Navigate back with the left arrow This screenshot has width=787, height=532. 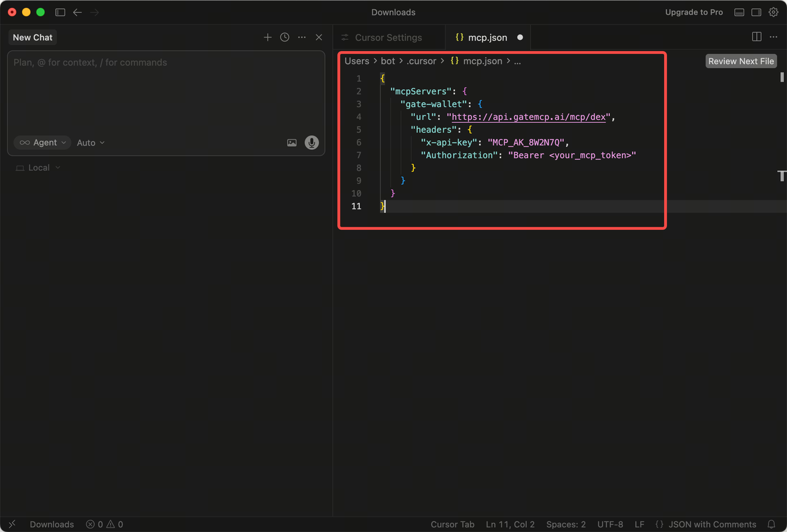[77, 12]
